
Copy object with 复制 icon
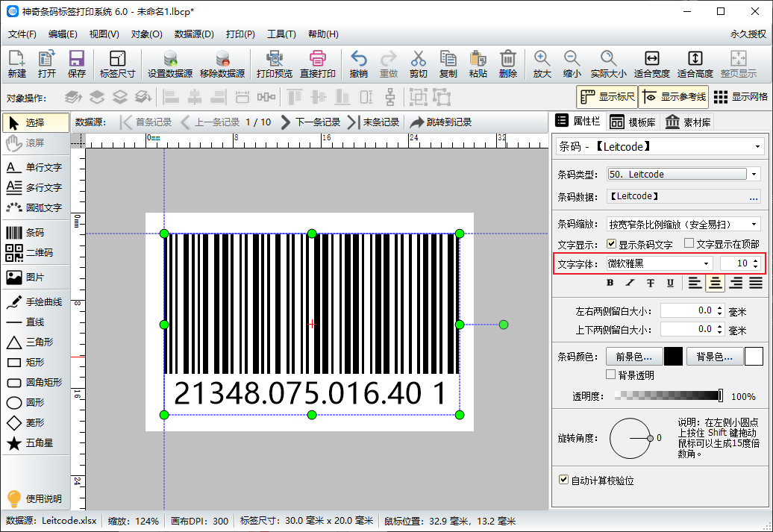tap(448, 64)
